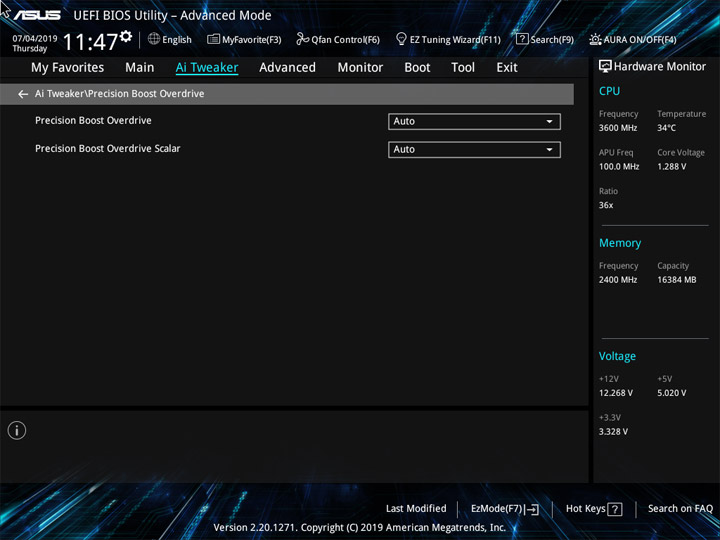Open Qfan Control fan icon
This screenshot has height=540, width=720.
[x=302, y=39]
